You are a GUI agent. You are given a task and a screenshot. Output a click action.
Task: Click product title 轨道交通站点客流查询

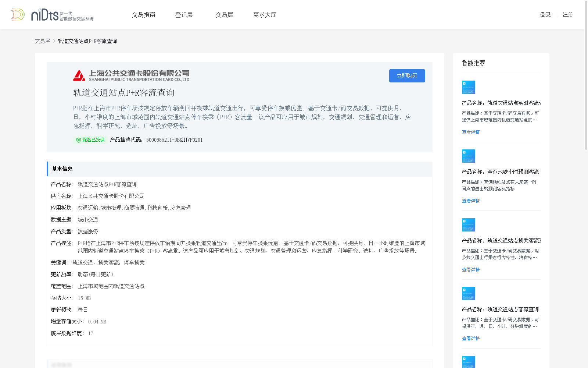[501, 309]
